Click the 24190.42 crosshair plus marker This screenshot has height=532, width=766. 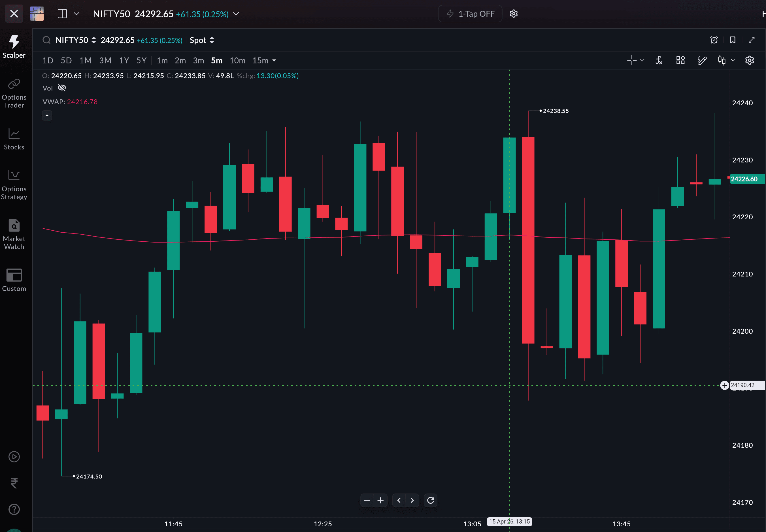(724, 385)
